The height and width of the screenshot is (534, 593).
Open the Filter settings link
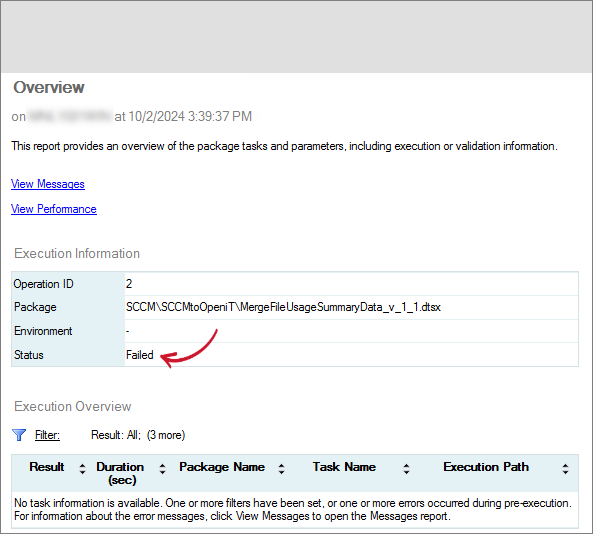coord(47,435)
